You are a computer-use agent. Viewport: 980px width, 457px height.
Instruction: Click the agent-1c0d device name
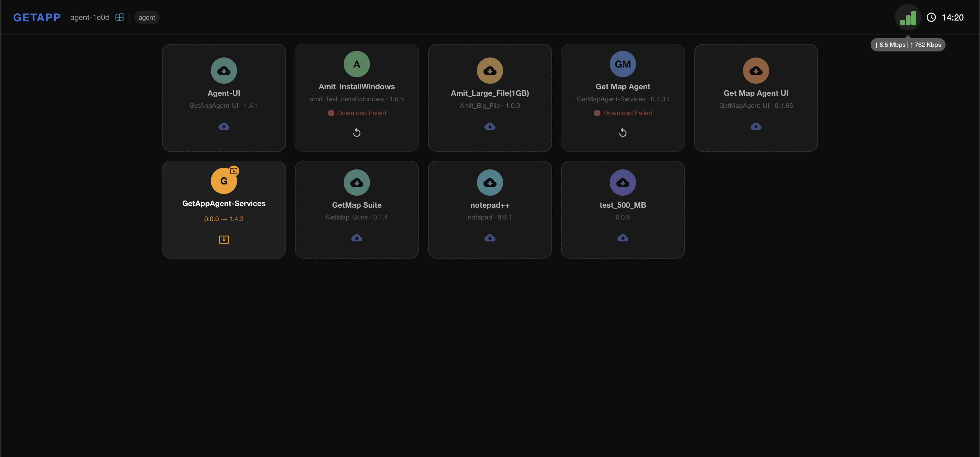[90, 18]
